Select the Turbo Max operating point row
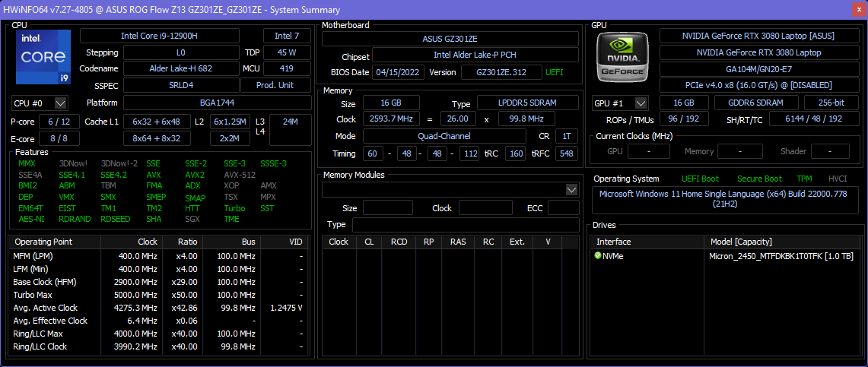This screenshot has height=367, width=868. pos(157,295)
